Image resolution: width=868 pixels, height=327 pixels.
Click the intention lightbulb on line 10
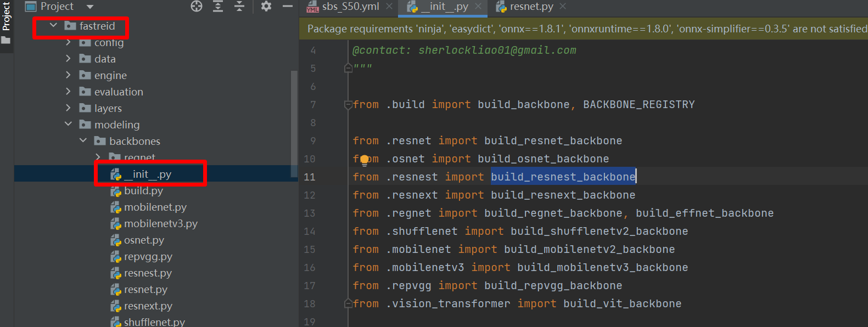pyautogui.click(x=365, y=160)
